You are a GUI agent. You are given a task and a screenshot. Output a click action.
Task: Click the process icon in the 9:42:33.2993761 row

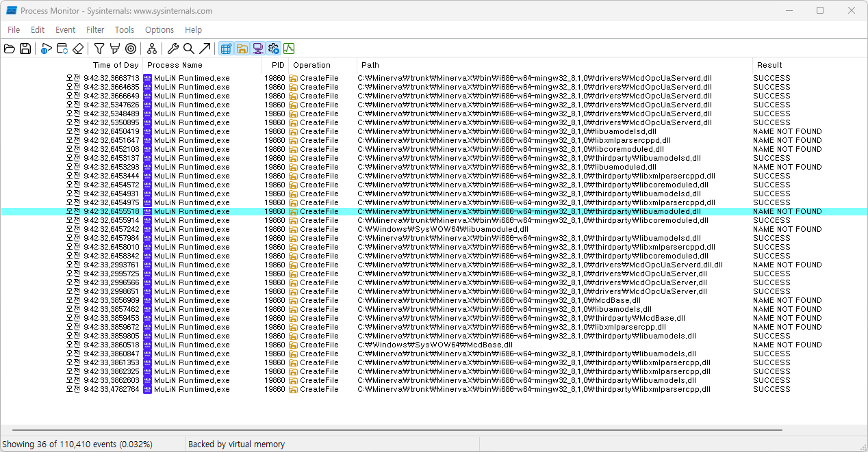click(148, 265)
